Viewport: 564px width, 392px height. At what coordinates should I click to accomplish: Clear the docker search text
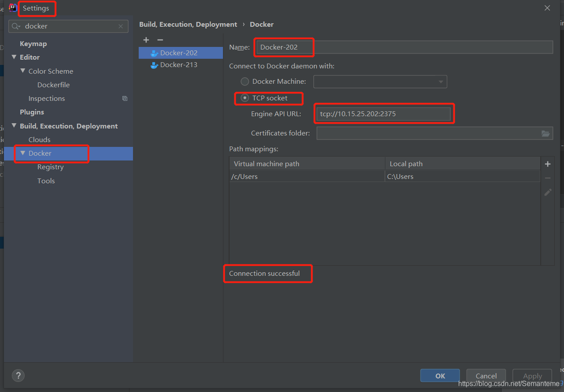tap(121, 26)
